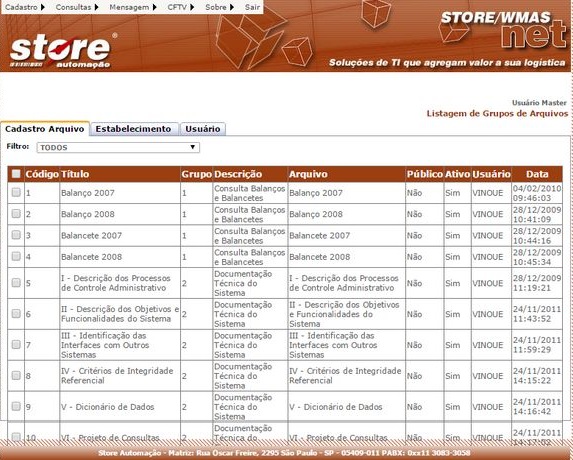Click Sair to log out
Screen dimensions: 573x460
click(252, 7)
